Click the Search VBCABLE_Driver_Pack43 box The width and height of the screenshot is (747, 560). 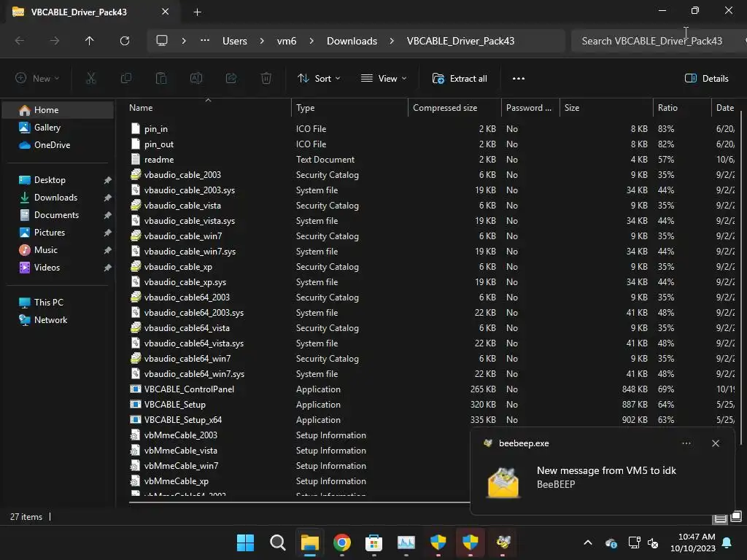click(x=657, y=41)
